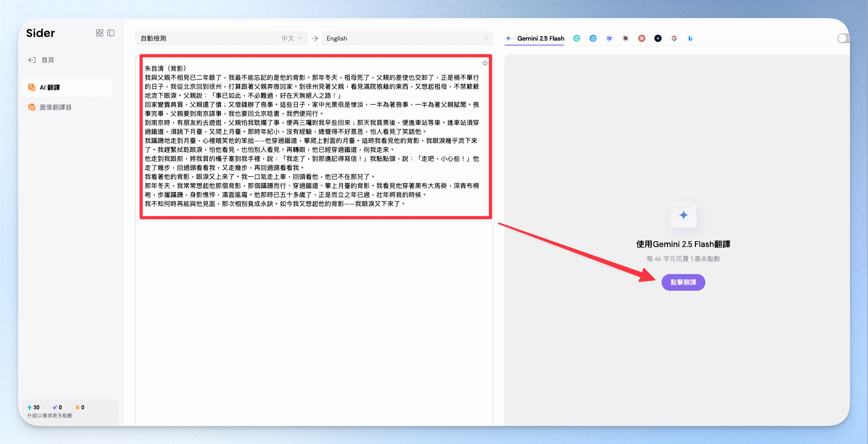Click the grid apps icon beside Sider
This screenshot has height=444, width=868.
(x=100, y=33)
